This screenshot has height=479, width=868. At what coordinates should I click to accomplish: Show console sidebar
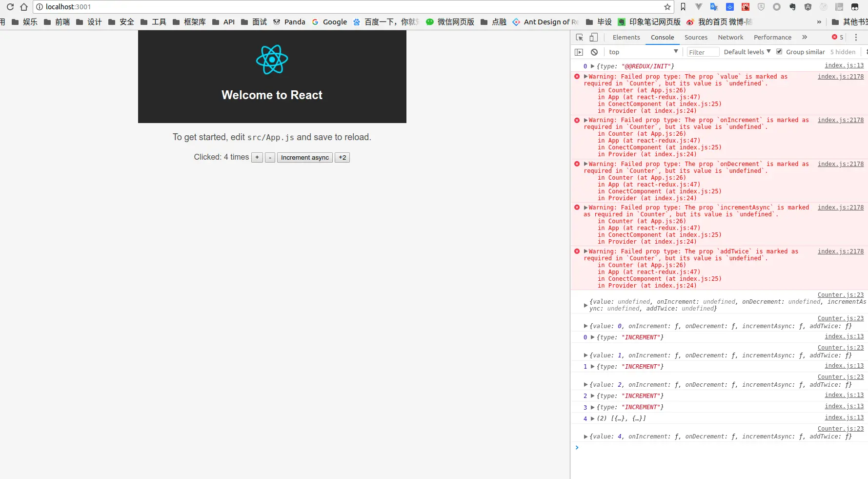pos(579,52)
